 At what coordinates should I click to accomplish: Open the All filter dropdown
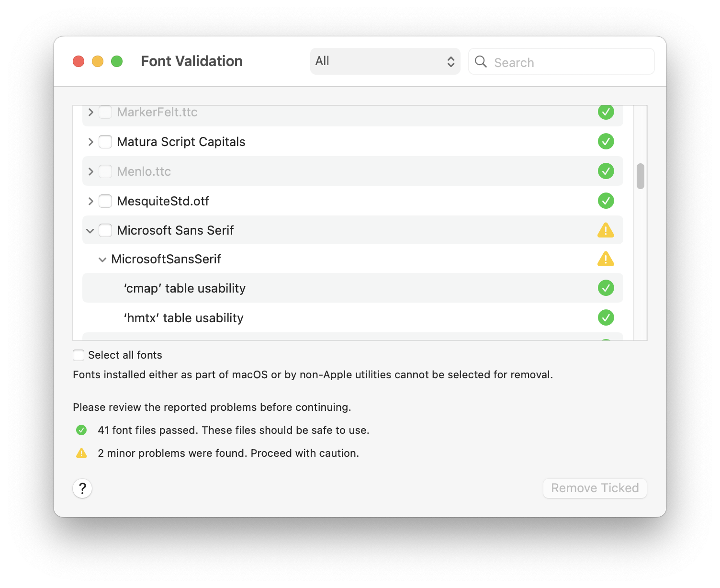coord(385,61)
